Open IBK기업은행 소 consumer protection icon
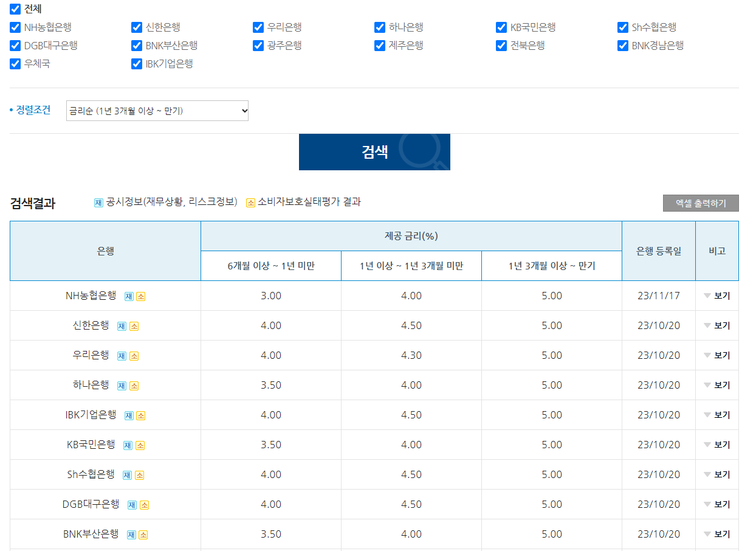756x551 pixels. click(x=140, y=415)
